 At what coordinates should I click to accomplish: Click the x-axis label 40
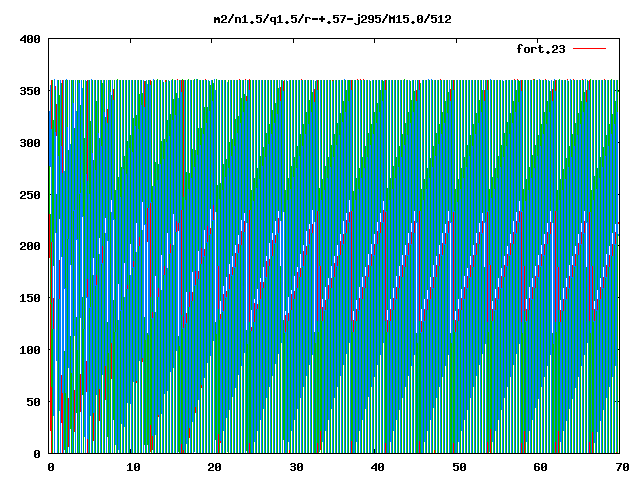[378, 467]
